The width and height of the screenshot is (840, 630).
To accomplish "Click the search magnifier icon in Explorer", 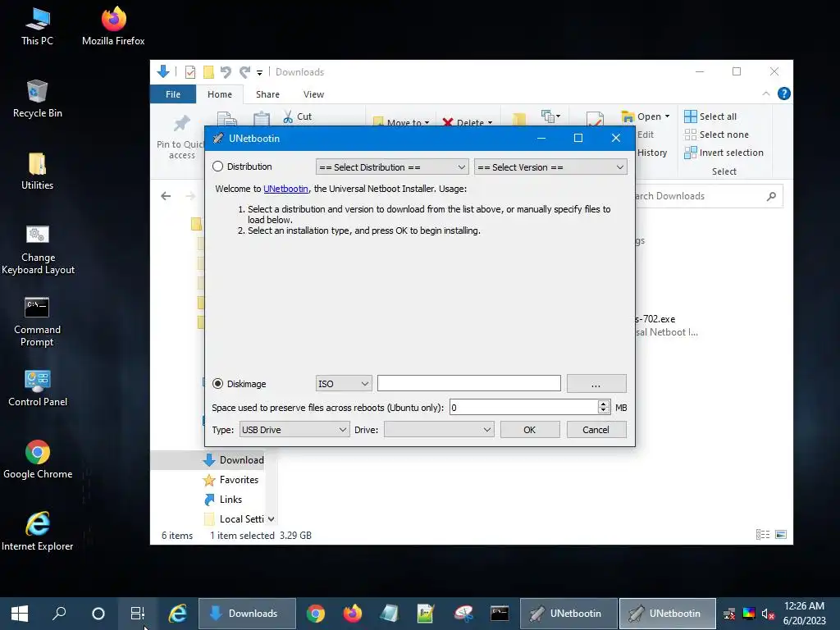I will tap(771, 196).
